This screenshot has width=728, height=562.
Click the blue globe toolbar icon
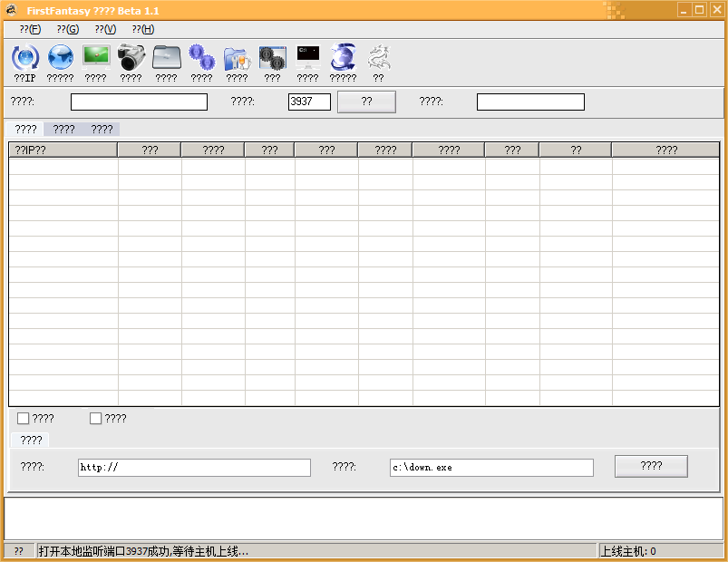point(60,58)
